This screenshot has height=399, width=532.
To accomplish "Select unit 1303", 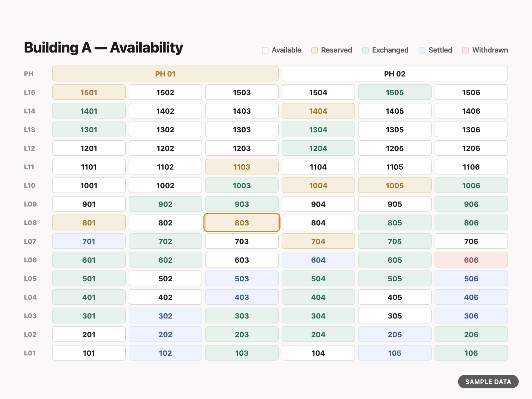I will pyautogui.click(x=242, y=129).
